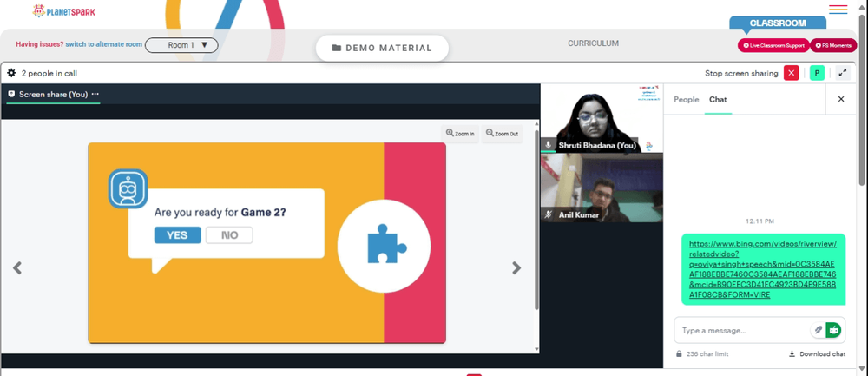
Task: Toggle Shruti Bhadana's microphone icon
Action: (548, 145)
